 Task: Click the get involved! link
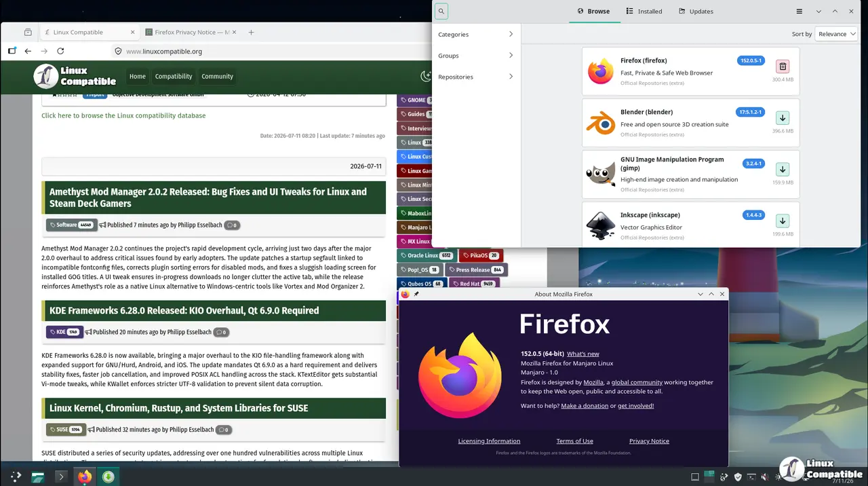(635, 406)
